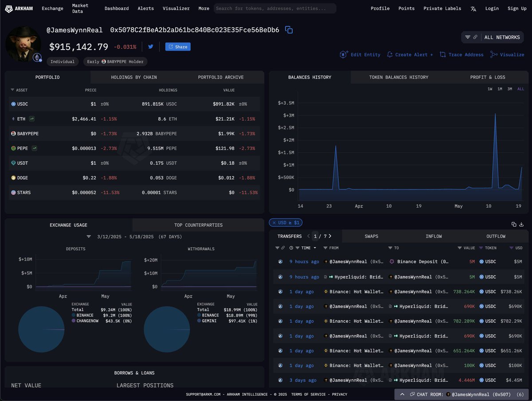532x401 pixels.
Task: Set chart range to ALL
Action: click(x=520, y=89)
